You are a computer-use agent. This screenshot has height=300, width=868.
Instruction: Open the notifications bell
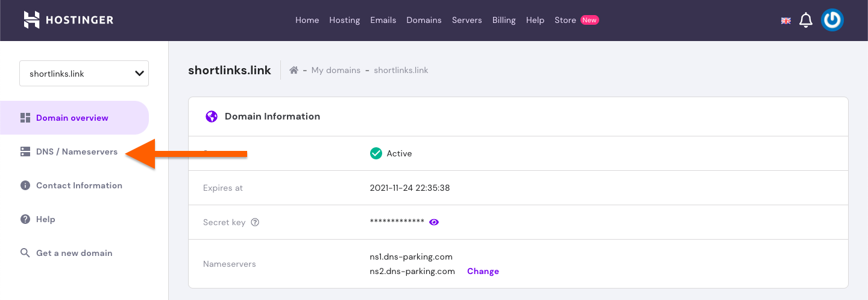pos(806,21)
